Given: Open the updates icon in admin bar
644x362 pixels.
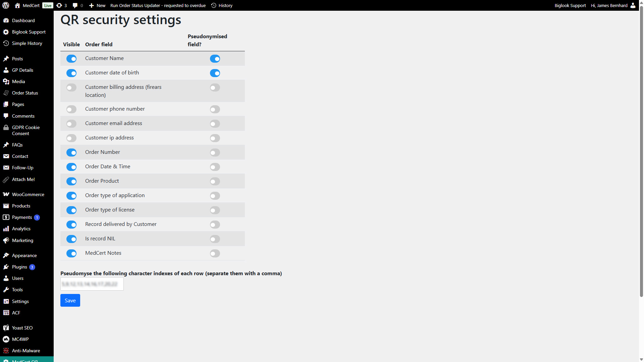Looking at the screenshot, I should pos(59,5).
